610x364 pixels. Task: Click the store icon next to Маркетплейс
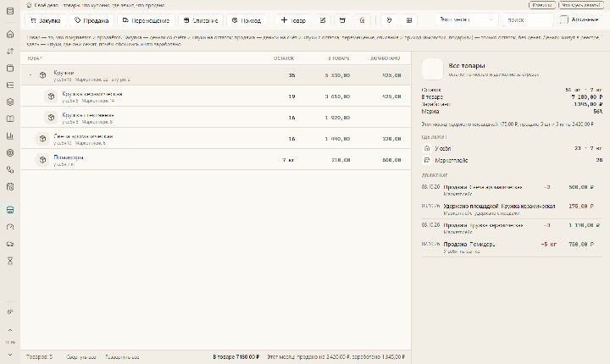pos(427,160)
